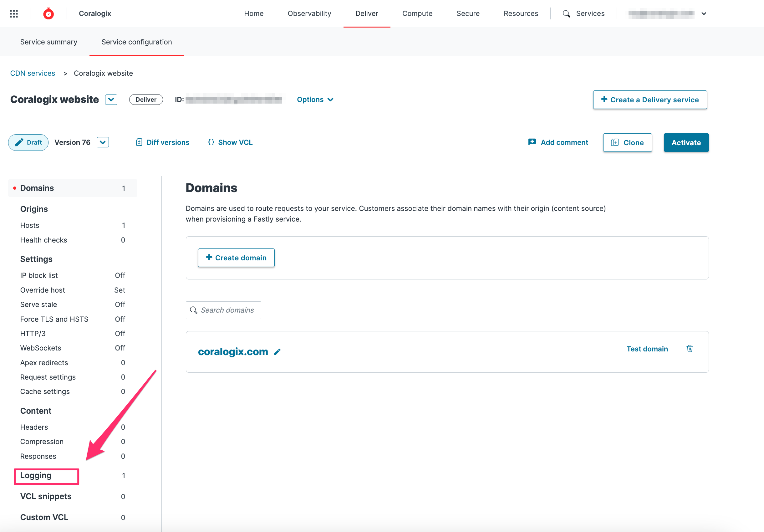
Task: Click the Services search label
Action: pyautogui.click(x=590, y=14)
